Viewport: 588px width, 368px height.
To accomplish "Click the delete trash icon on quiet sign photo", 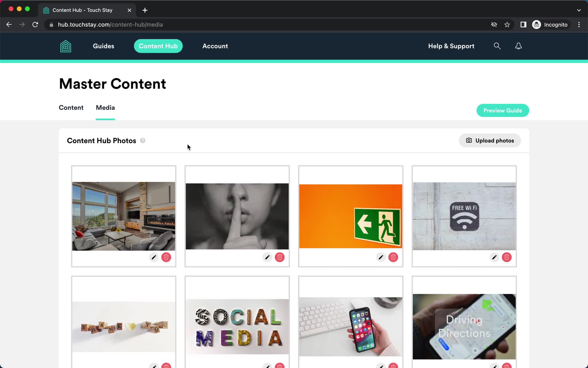I will point(279,257).
